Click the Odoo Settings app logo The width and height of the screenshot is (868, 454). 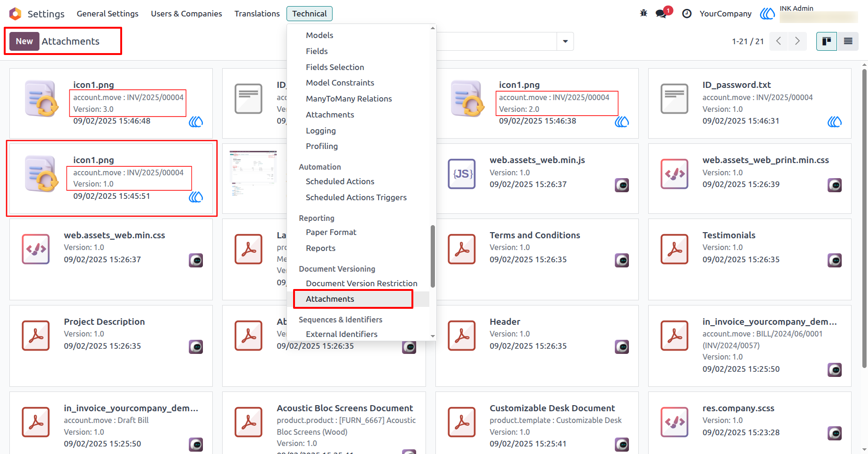[15, 14]
